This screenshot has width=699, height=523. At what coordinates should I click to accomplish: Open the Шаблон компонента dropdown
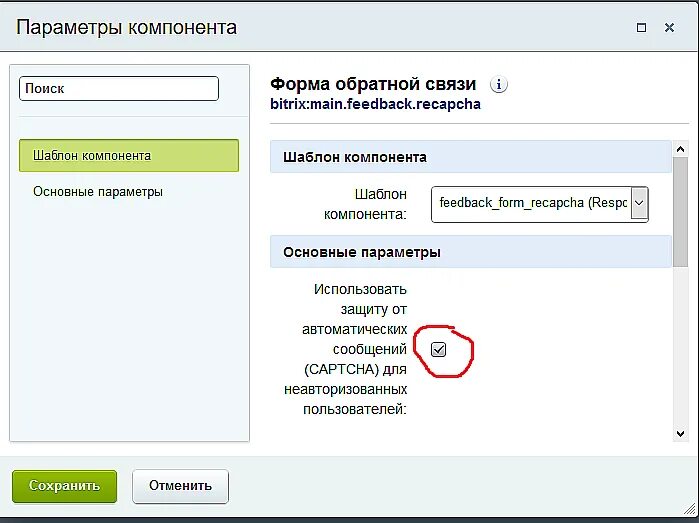click(539, 204)
